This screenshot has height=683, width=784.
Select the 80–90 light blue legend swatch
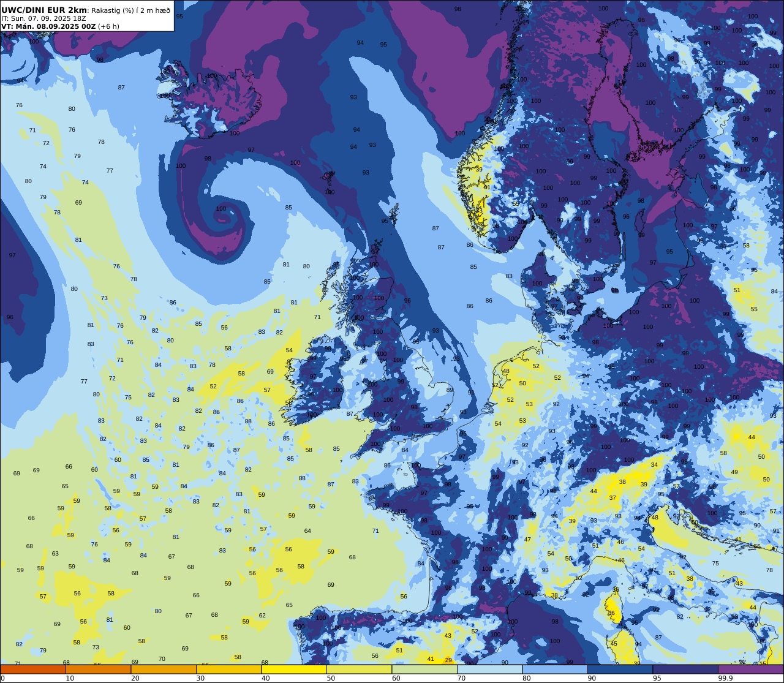click(x=555, y=670)
